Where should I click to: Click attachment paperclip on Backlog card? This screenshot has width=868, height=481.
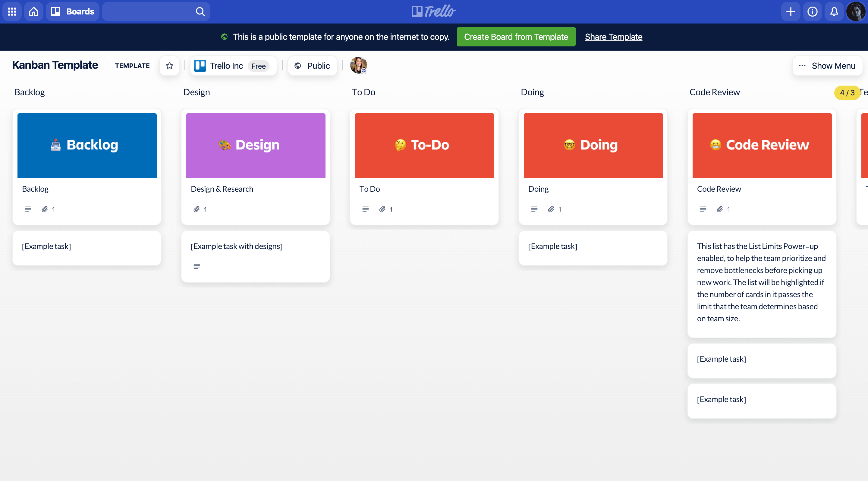click(x=45, y=209)
